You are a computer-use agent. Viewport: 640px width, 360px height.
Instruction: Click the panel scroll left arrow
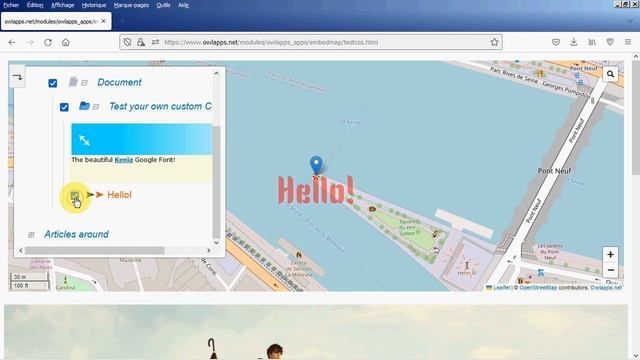tap(21, 250)
